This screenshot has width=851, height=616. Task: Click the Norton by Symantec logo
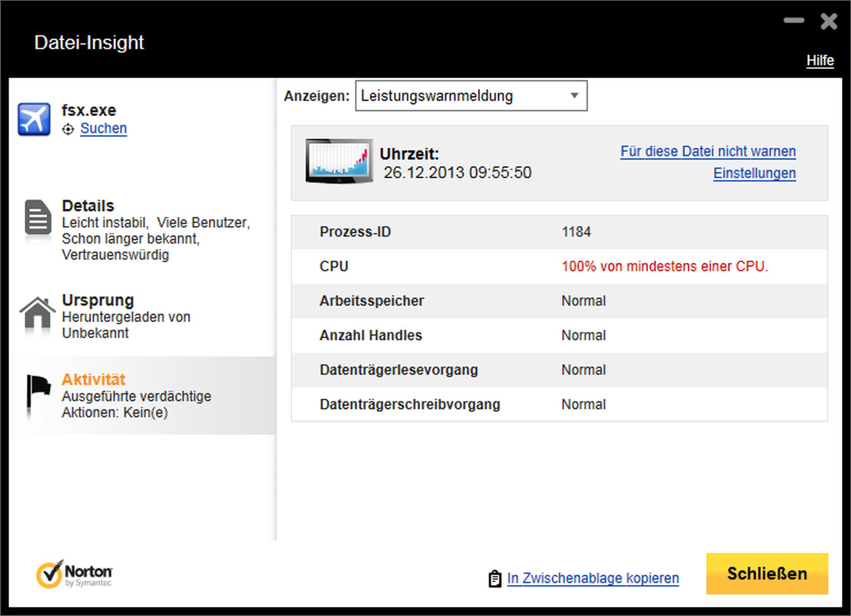coord(74,574)
